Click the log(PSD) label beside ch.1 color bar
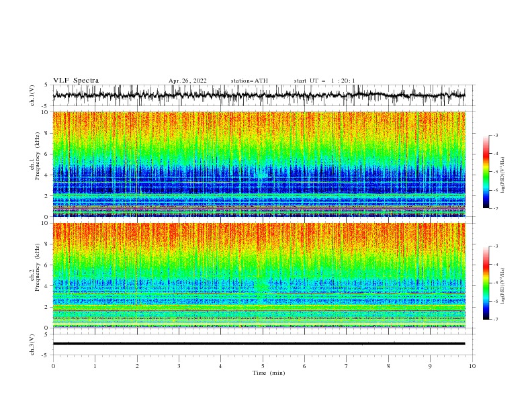Image resolution: width=532 pixels, height=411 pixels. (502, 175)
